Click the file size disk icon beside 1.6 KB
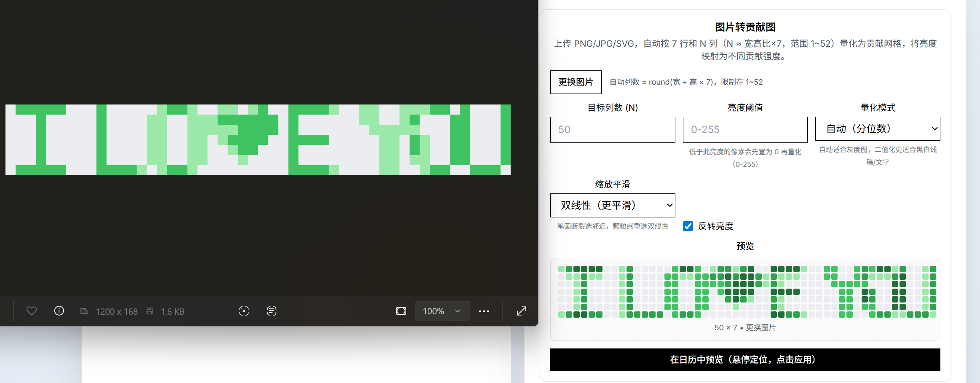The height and width of the screenshot is (383, 980). [x=149, y=311]
